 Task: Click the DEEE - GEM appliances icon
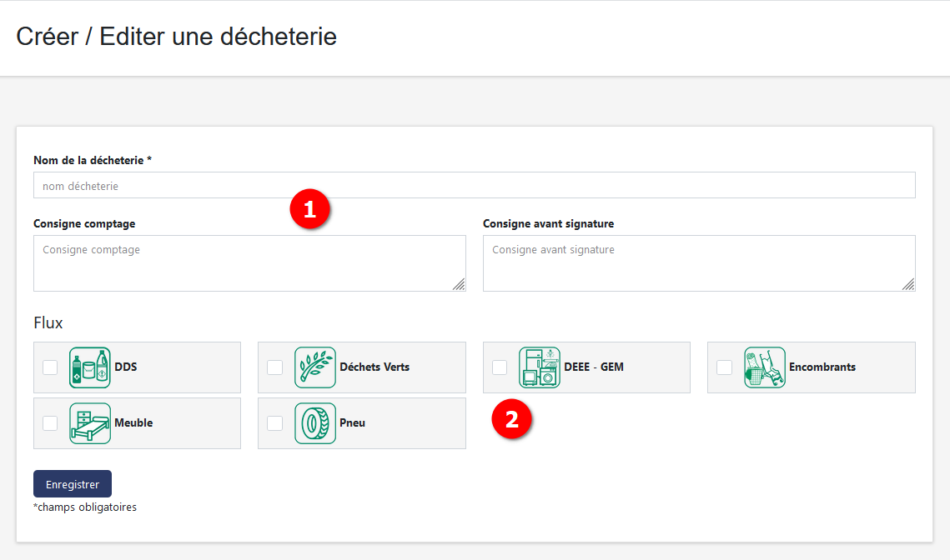click(540, 367)
